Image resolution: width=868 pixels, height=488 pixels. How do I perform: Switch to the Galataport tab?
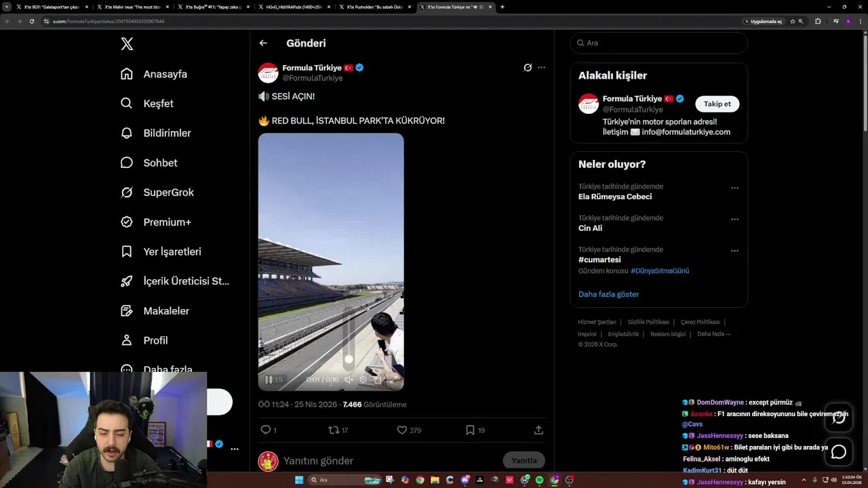[x=52, y=7]
